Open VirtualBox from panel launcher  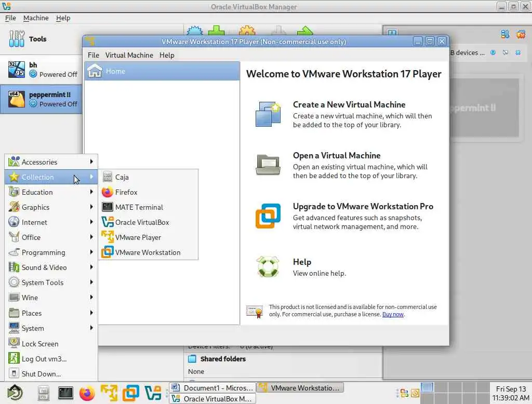153,394
